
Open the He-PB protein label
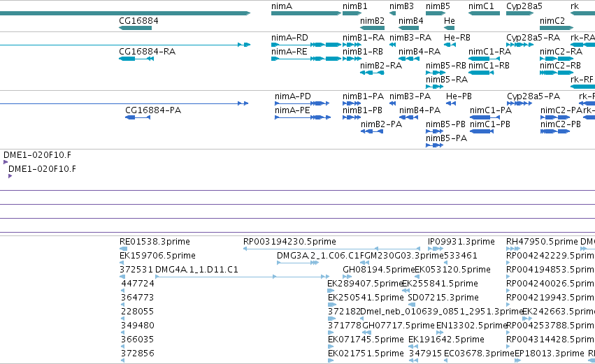tap(459, 96)
